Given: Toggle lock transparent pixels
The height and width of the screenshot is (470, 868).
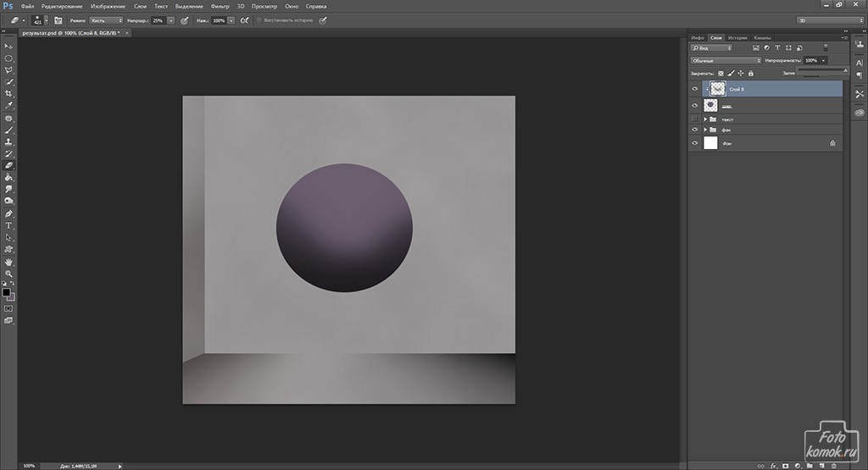Looking at the screenshot, I should pos(721,73).
